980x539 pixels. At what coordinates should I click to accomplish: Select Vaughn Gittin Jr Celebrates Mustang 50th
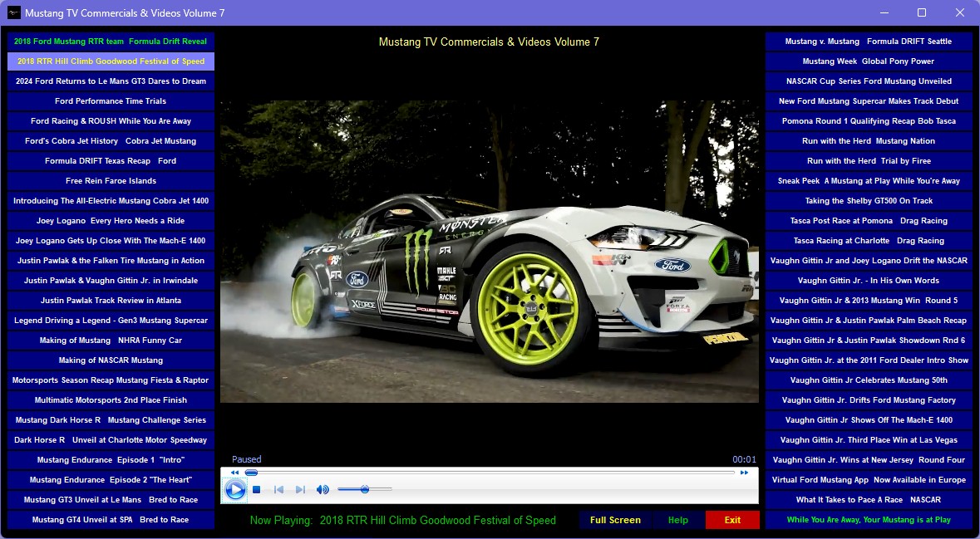869,380
